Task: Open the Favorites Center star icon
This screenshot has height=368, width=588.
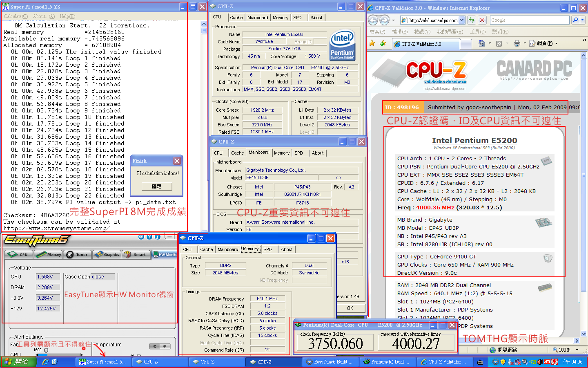Action: click(372, 43)
